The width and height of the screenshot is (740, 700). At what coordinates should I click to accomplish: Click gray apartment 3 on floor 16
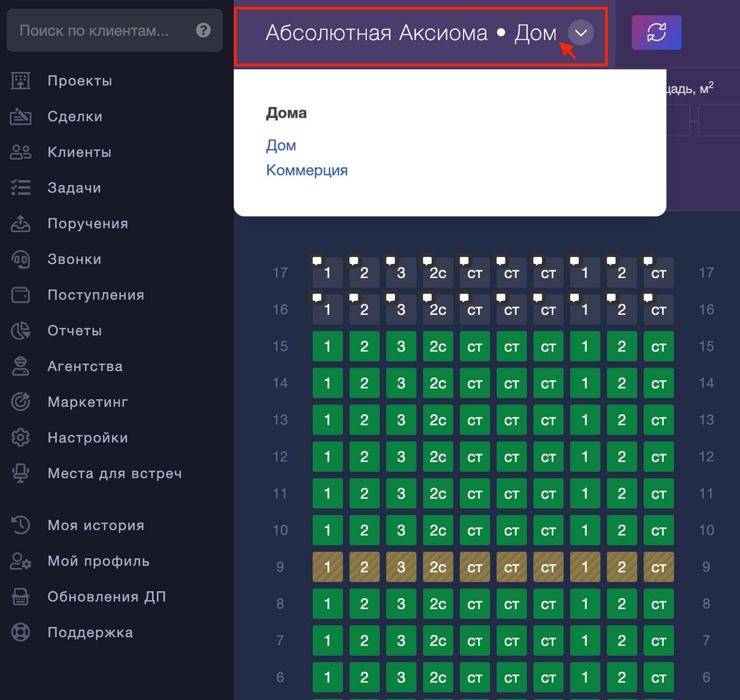(401, 309)
